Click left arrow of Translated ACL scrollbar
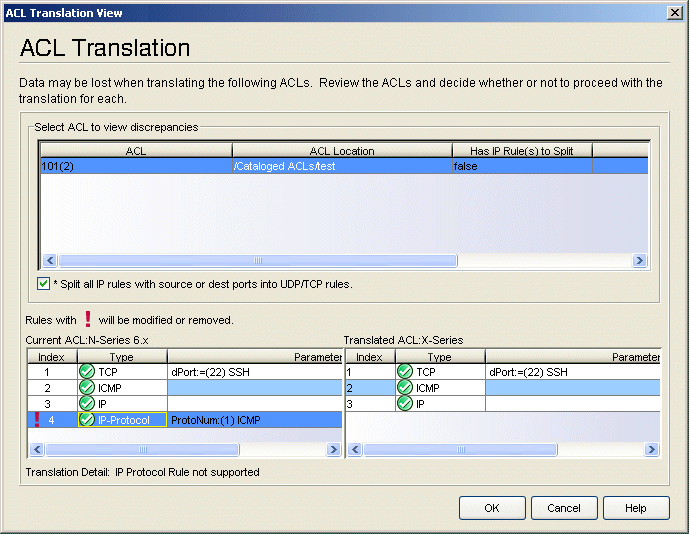This screenshot has width=689, height=534. (x=355, y=449)
